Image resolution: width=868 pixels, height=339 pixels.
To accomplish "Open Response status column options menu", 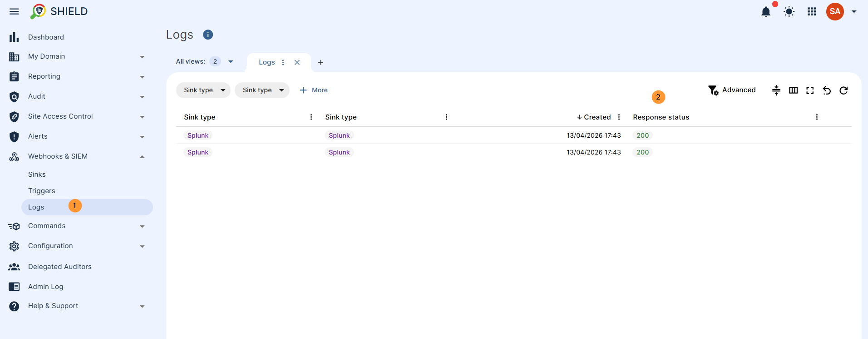I will [817, 117].
